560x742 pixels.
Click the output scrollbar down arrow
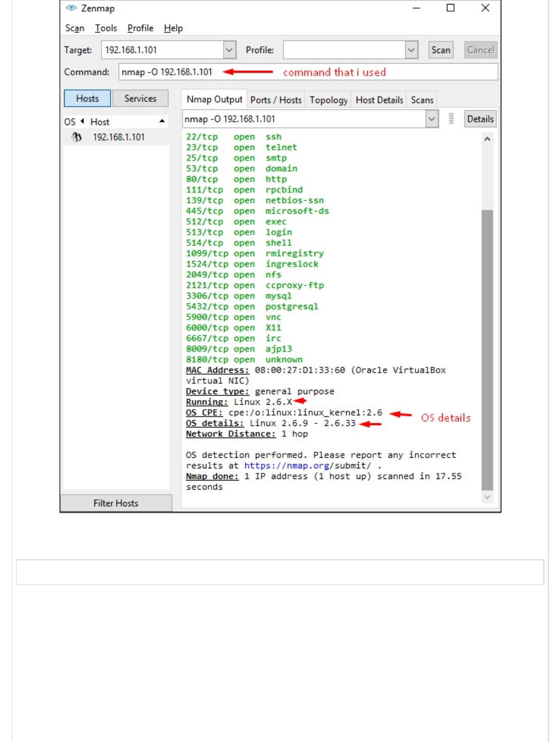[487, 497]
